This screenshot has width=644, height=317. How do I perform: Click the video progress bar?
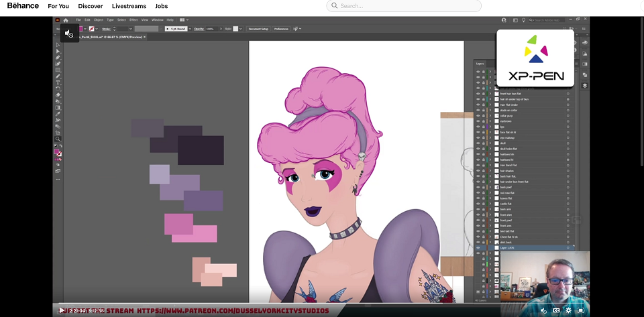coord(321,304)
